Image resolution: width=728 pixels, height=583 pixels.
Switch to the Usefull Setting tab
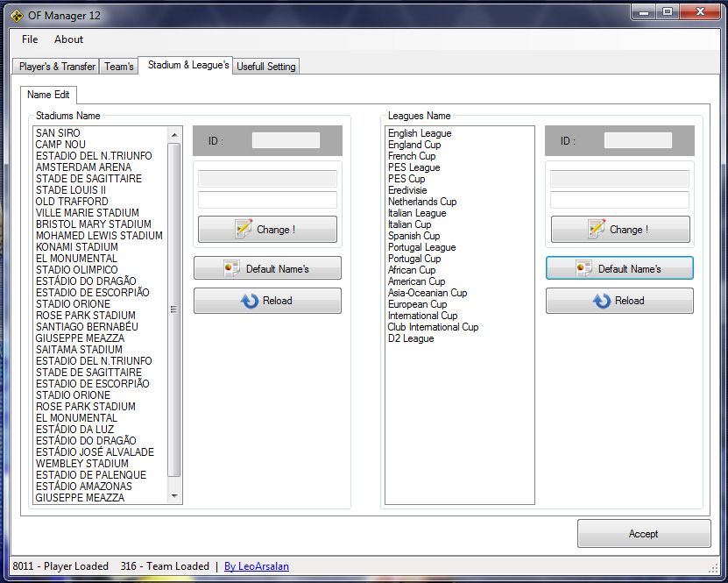pos(266,67)
